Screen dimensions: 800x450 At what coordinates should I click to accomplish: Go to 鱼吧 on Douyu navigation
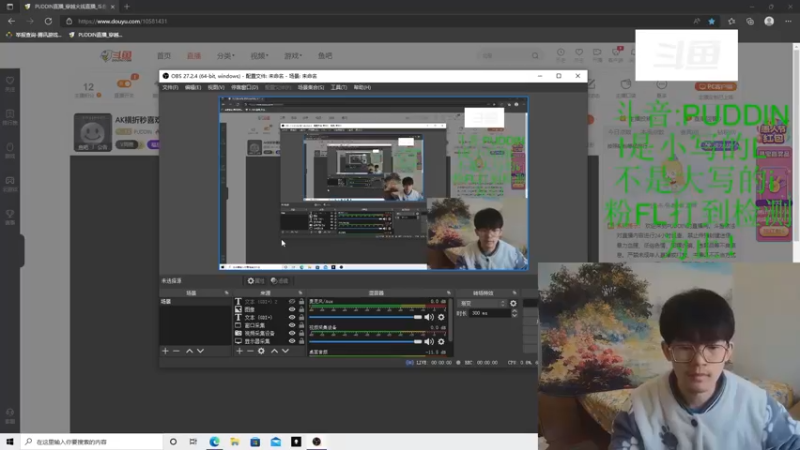(x=325, y=56)
